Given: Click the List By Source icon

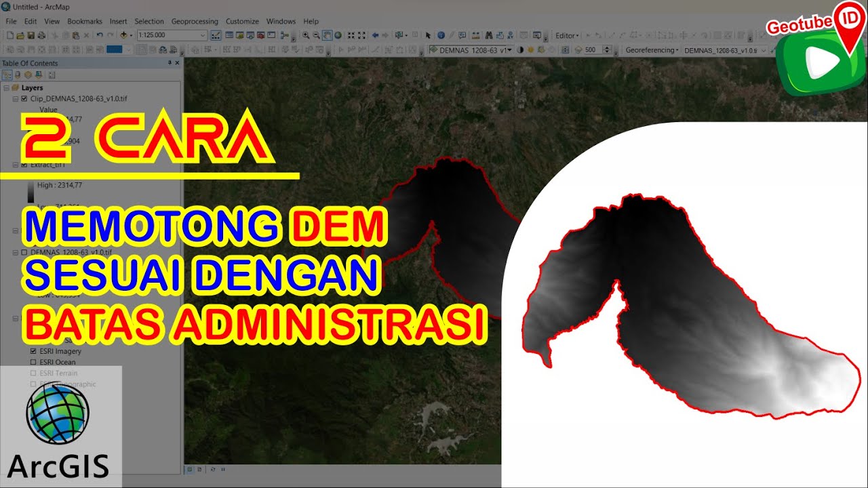Looking at the screenshot, I should coord(18,75).
